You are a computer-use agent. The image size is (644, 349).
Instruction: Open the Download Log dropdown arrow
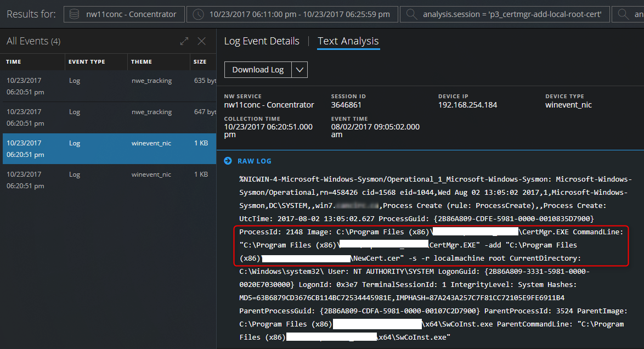click(x=301, y=70)
